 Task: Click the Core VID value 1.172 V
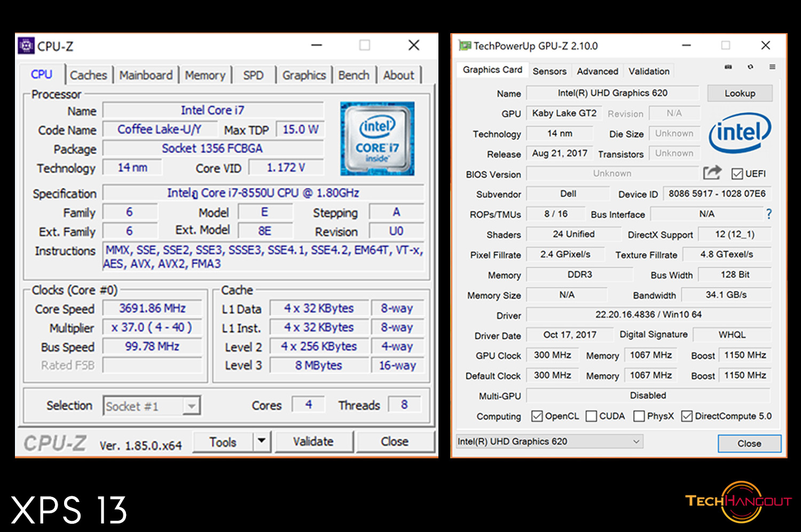coord(286,168)
